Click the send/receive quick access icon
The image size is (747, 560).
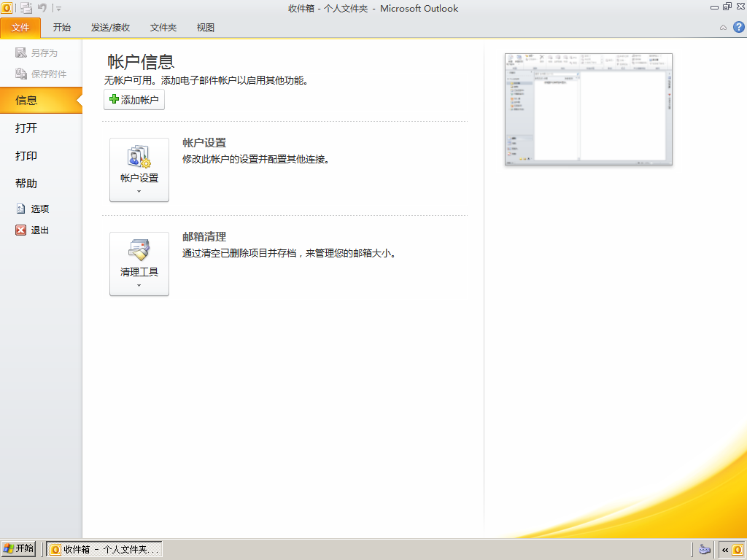26,7
